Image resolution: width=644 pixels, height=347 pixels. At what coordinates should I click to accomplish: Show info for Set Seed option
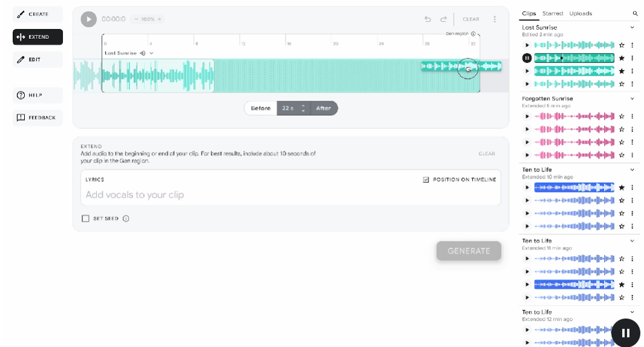point(126,219)
